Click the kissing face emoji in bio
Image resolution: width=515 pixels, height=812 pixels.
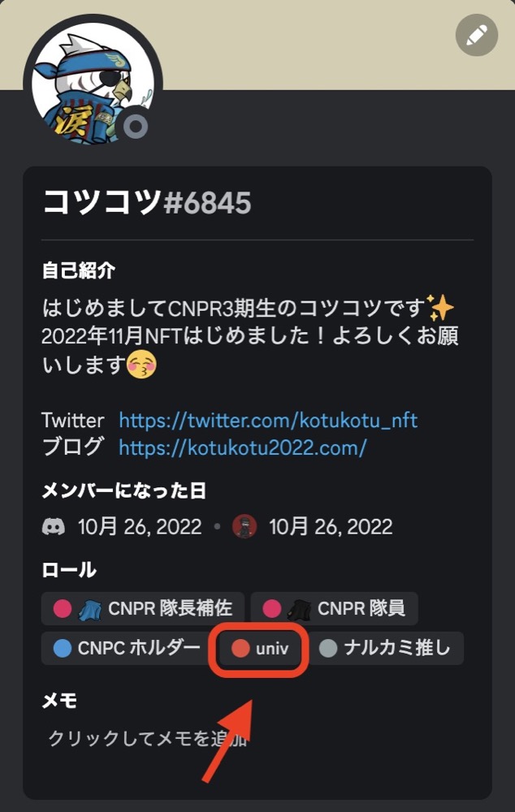point(141,365)
